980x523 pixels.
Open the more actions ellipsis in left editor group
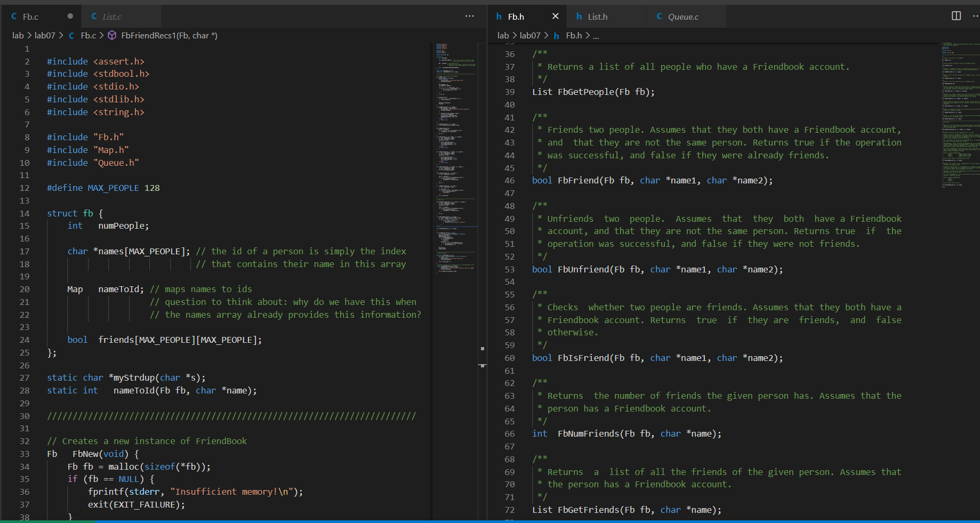point(469,16)
